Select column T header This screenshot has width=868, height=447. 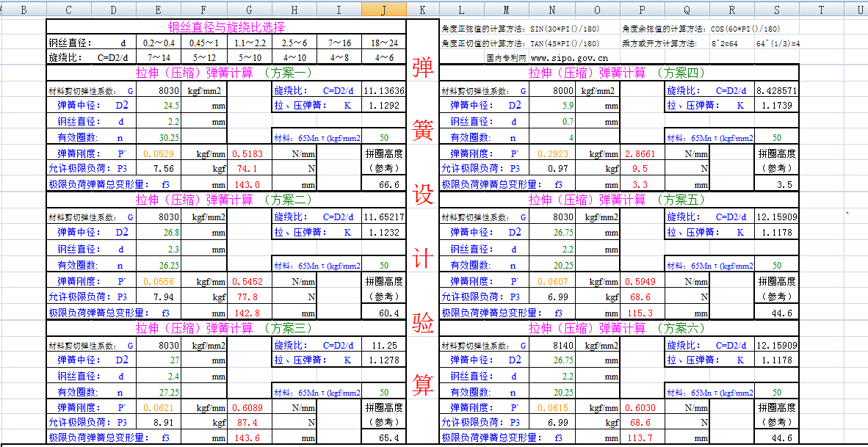(822, 10)
